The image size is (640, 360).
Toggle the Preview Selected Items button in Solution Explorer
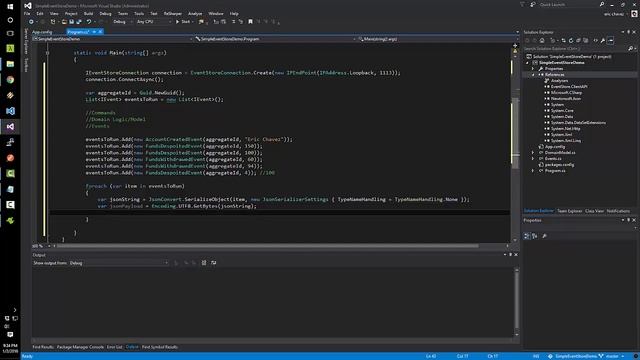pos(611,40)
